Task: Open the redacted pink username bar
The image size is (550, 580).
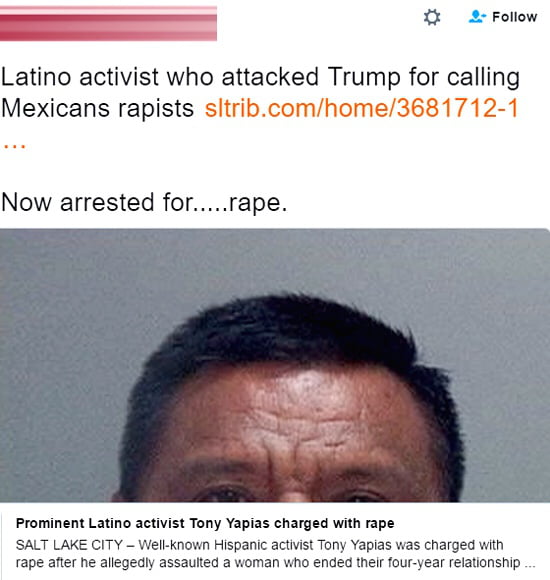Action: 108,23
